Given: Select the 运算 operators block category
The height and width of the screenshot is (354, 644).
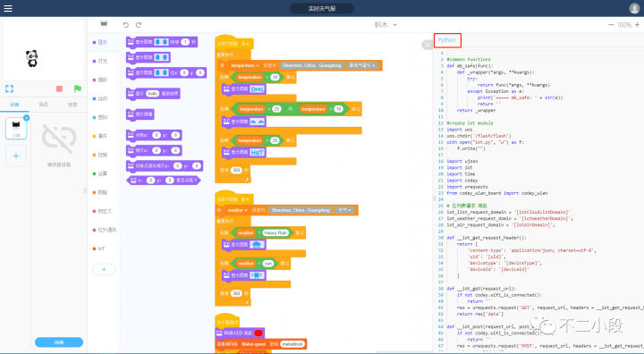Looking at the screenshot, I should (x=100, y=173).
